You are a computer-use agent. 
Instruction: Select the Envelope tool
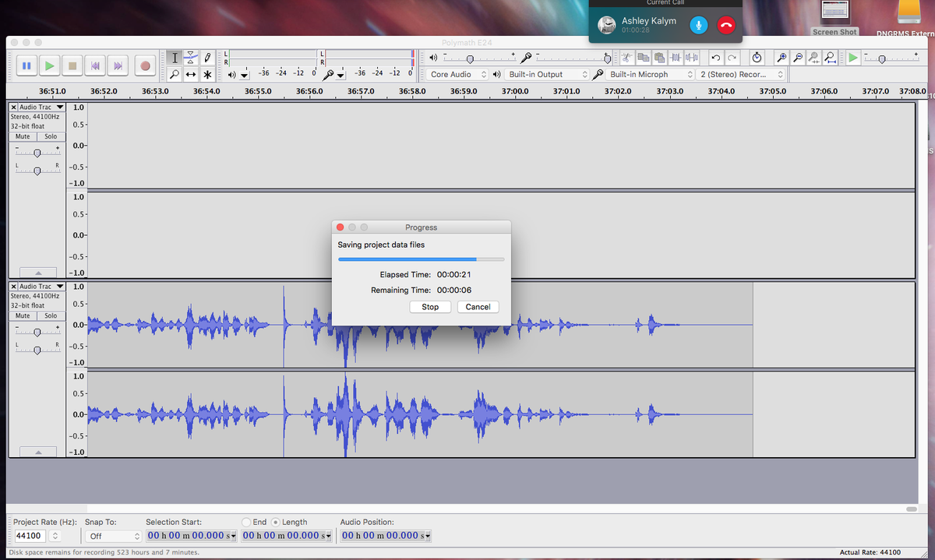tap(192, 58)
